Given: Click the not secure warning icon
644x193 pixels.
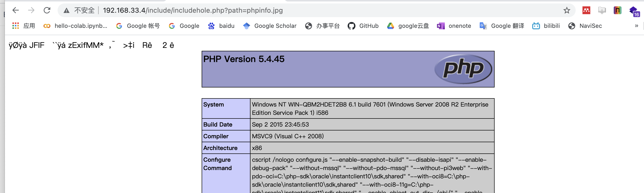Looking at the screenshot, I should click(x=66, y=11).
